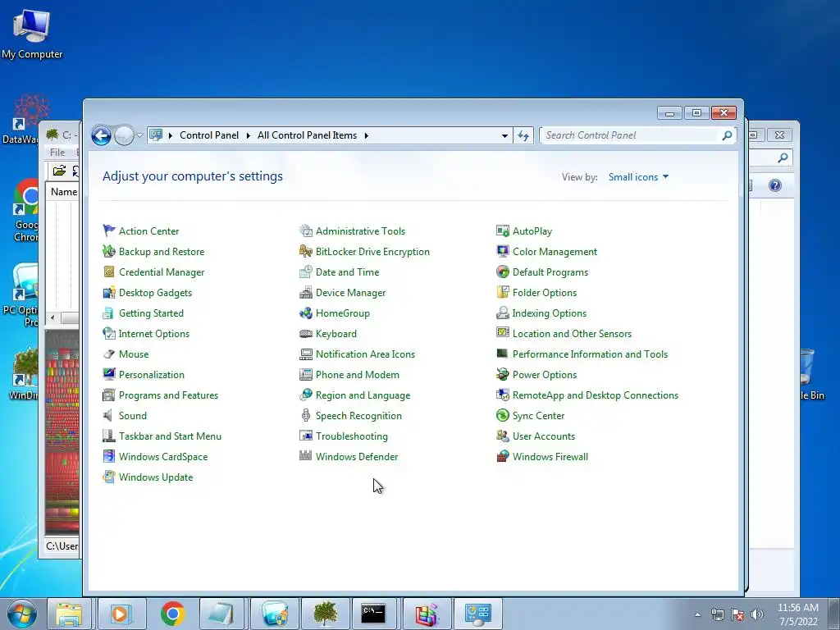Click the Desktop Gadgets icon

109,293
